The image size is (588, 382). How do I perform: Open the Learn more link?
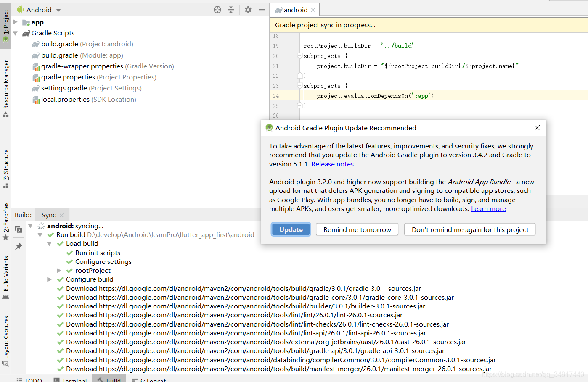pos(488,209)
